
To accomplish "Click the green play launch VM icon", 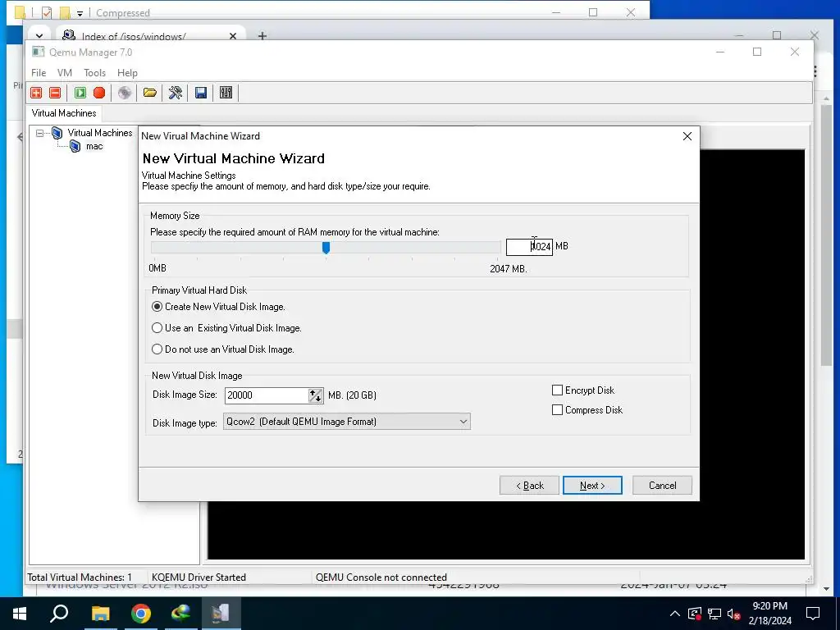I will 80,93.
